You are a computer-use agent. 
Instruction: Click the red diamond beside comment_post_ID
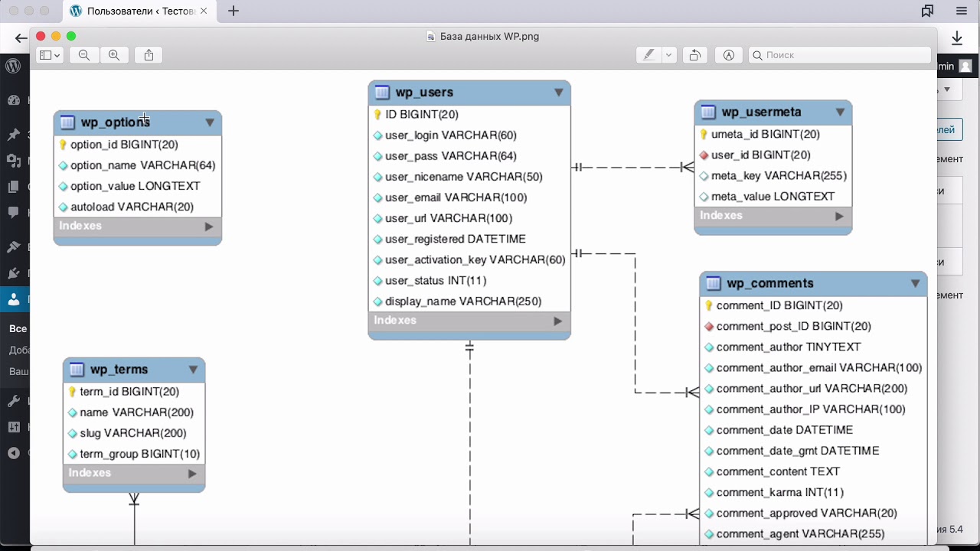tap(709, 327)
